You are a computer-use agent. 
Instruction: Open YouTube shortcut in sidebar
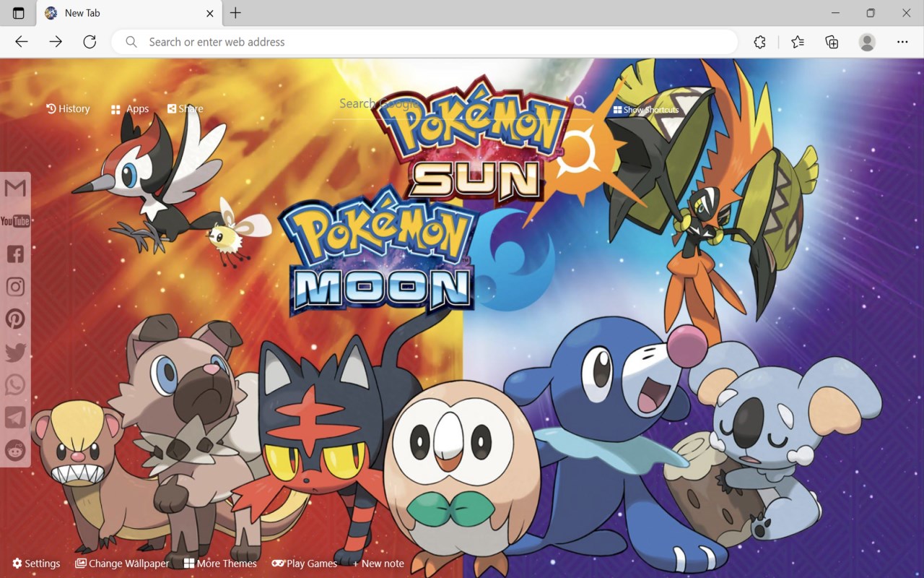[15, 221]
